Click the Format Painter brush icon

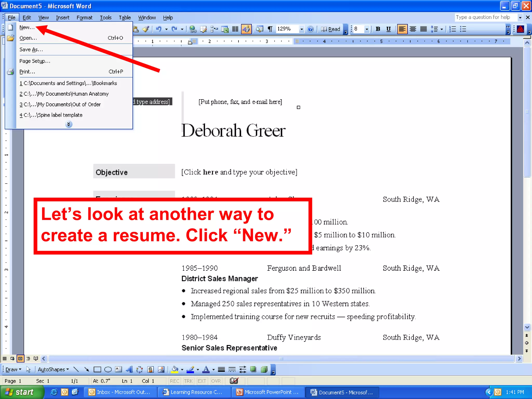146,29
